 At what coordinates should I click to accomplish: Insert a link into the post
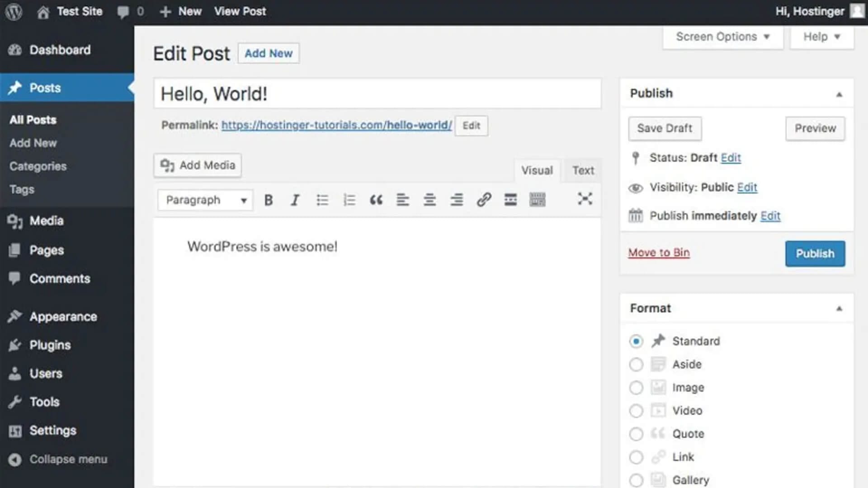[x=484, y=199]
